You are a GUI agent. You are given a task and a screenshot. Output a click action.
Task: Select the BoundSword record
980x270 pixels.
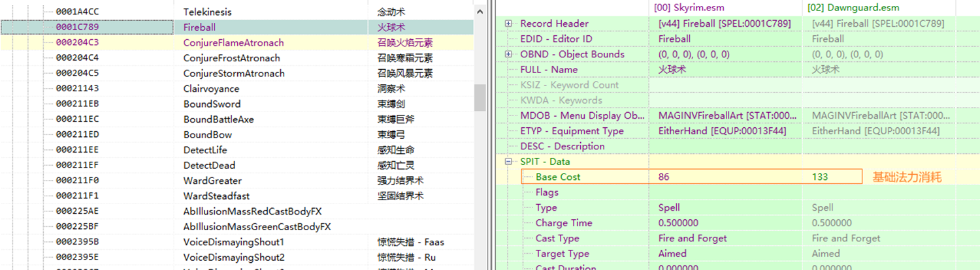(x=237, y=104)
